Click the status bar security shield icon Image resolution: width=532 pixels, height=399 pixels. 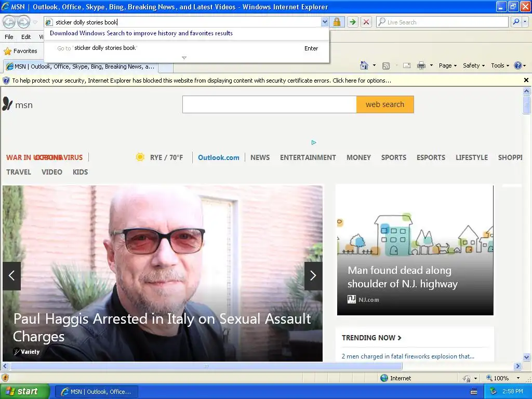coord(5,378)
